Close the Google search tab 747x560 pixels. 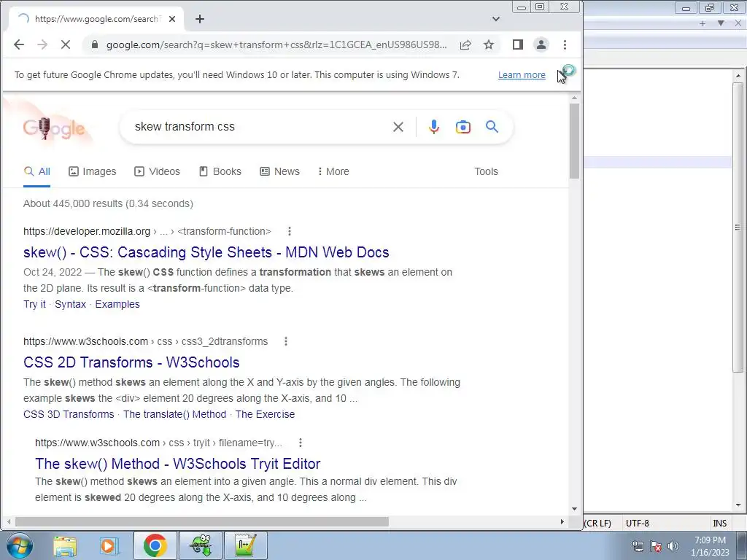[x=172, y=19]
